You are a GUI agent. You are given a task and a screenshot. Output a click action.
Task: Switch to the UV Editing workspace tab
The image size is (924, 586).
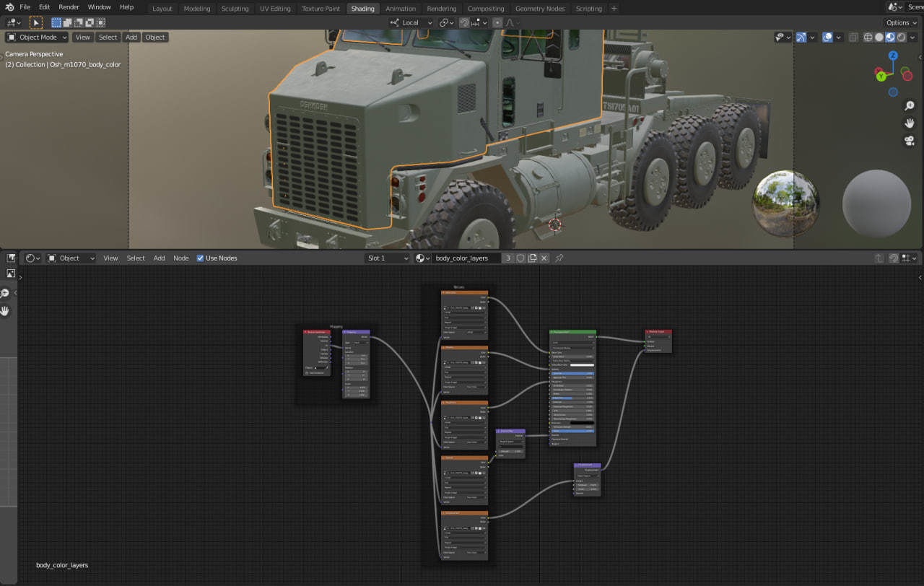(x=274, y=9)
